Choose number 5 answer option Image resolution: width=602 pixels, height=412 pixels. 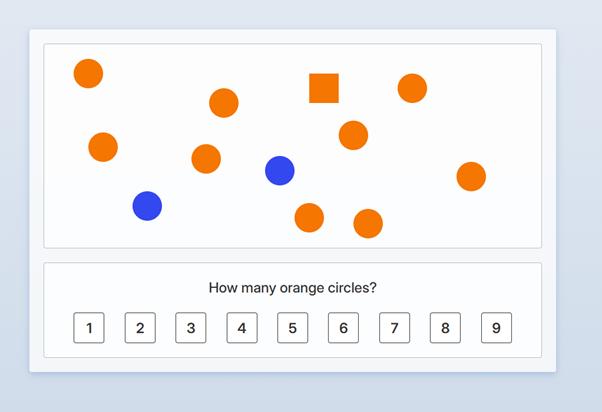293,328
